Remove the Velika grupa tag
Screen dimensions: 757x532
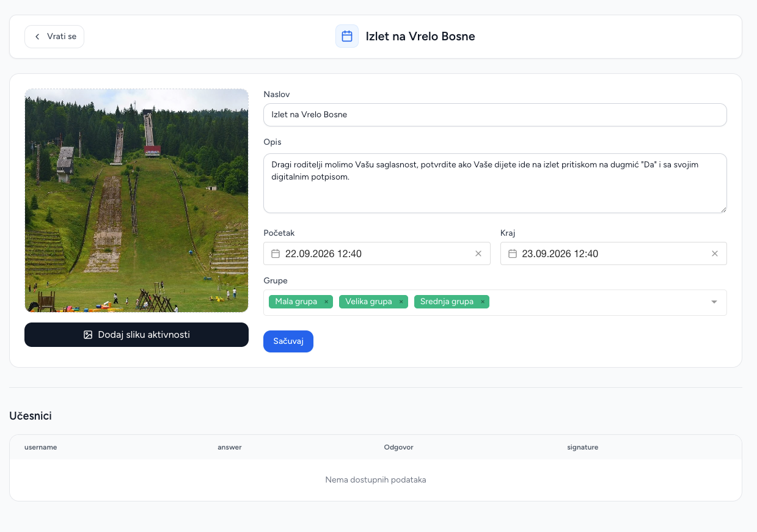coord(401,302)
